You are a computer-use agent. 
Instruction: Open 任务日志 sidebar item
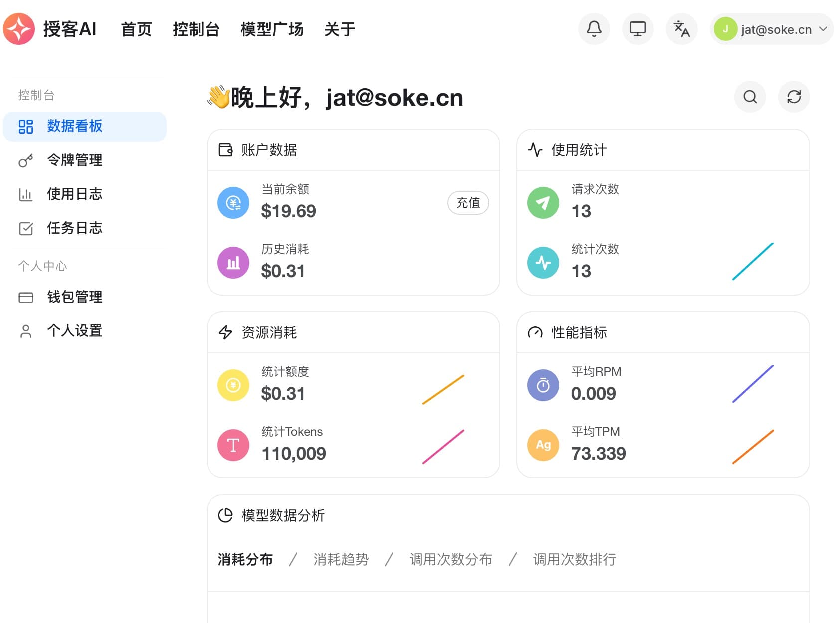pos(74,228)
